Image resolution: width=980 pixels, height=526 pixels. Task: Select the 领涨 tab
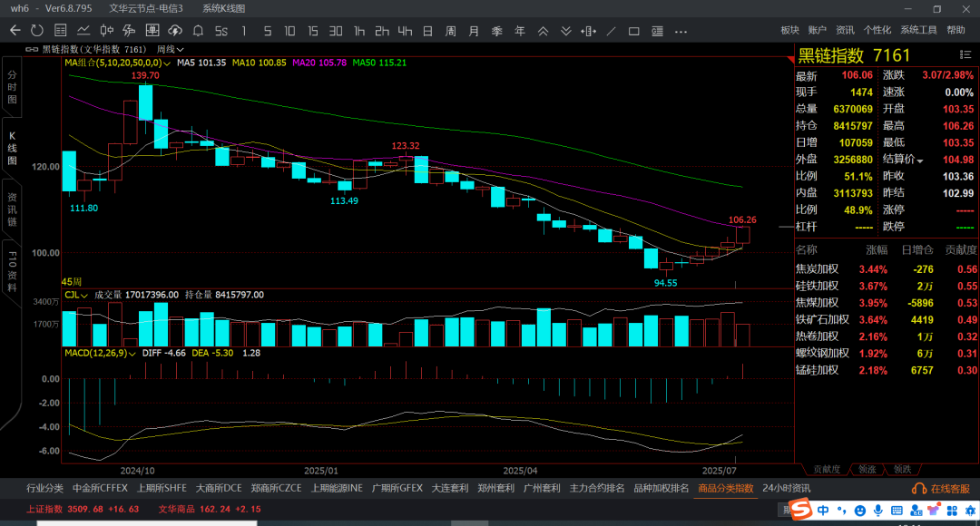867,469
